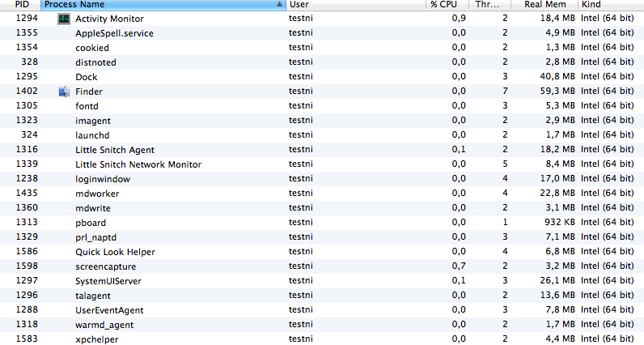
Task: Click the 8,4 MB memory value
Action: 560,164
